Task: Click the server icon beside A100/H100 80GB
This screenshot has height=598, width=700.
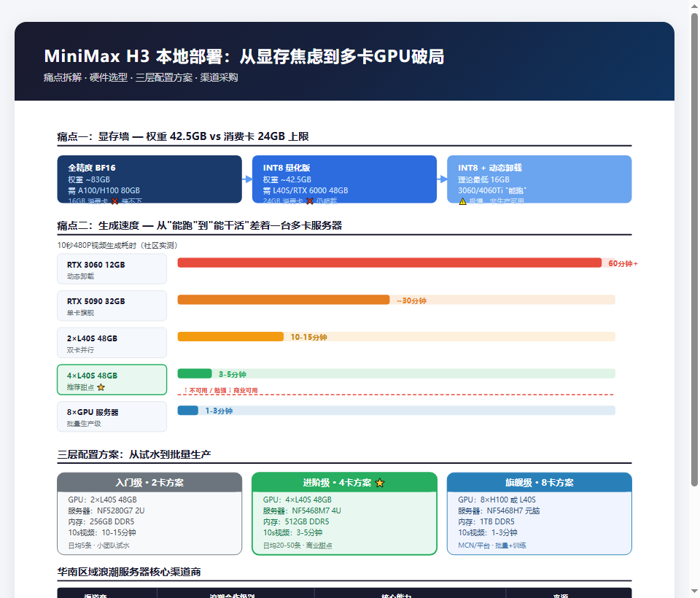Action: (x=72, y=190)
